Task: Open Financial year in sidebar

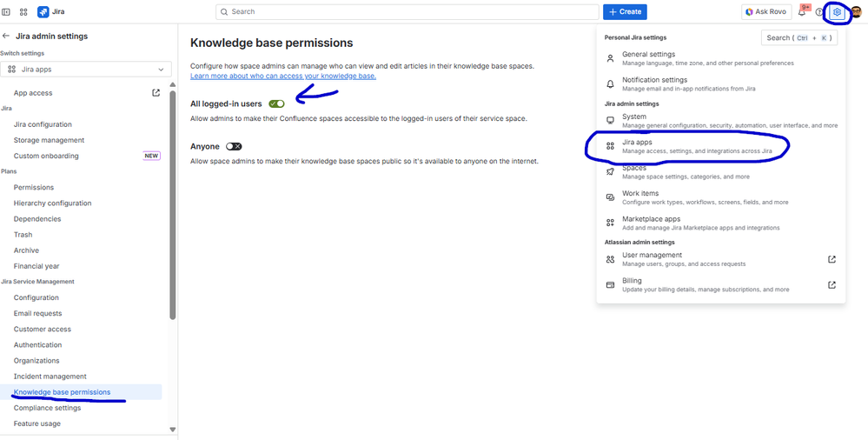Action: click(36, 266)
